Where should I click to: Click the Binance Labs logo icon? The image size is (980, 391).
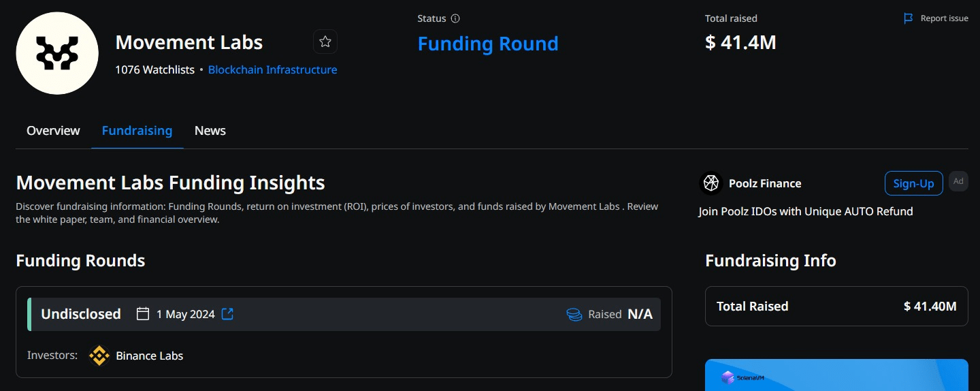point(100,356)
